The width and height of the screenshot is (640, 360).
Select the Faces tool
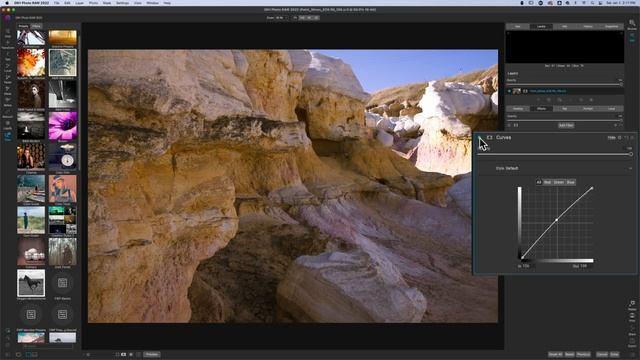[x=8, y=79]
